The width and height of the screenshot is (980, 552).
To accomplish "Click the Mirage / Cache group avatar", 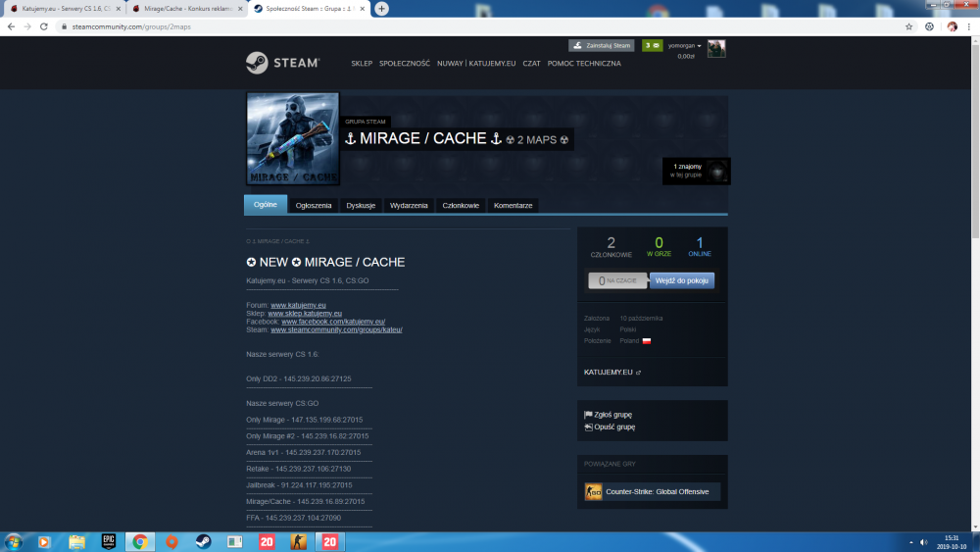I will (x=292, y=139).
